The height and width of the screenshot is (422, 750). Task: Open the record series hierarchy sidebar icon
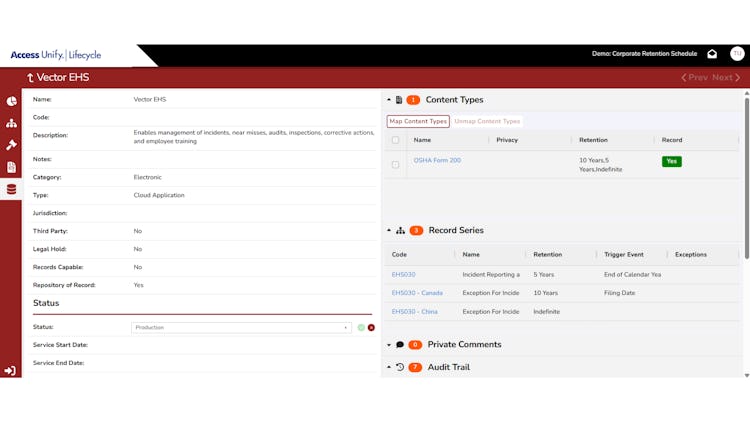click(x=11, y=123)
